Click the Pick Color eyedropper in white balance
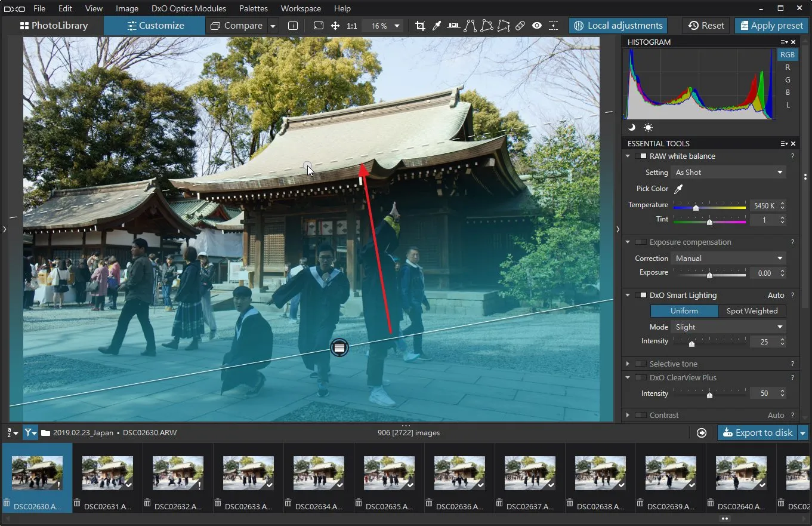The height and width of the screenshot is (526, 812). 678,189
